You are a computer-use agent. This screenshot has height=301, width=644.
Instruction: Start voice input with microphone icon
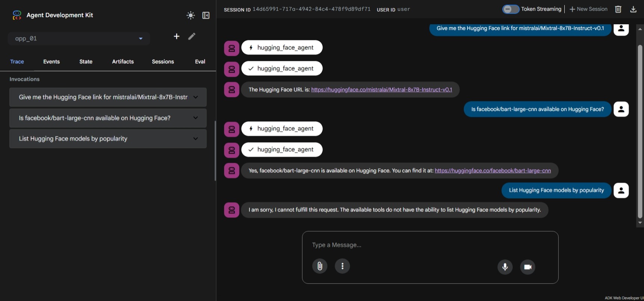click(505, 267)
